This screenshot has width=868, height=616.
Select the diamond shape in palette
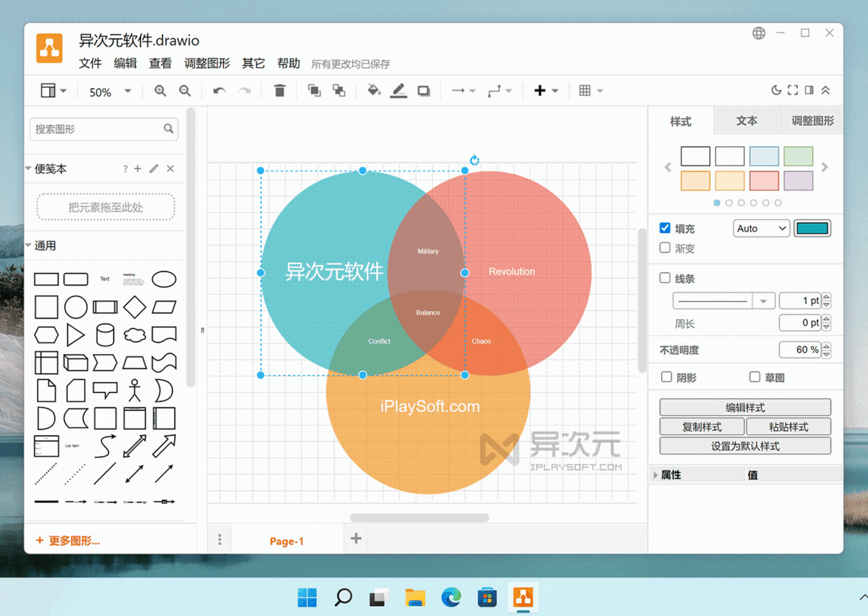[135, 307]
